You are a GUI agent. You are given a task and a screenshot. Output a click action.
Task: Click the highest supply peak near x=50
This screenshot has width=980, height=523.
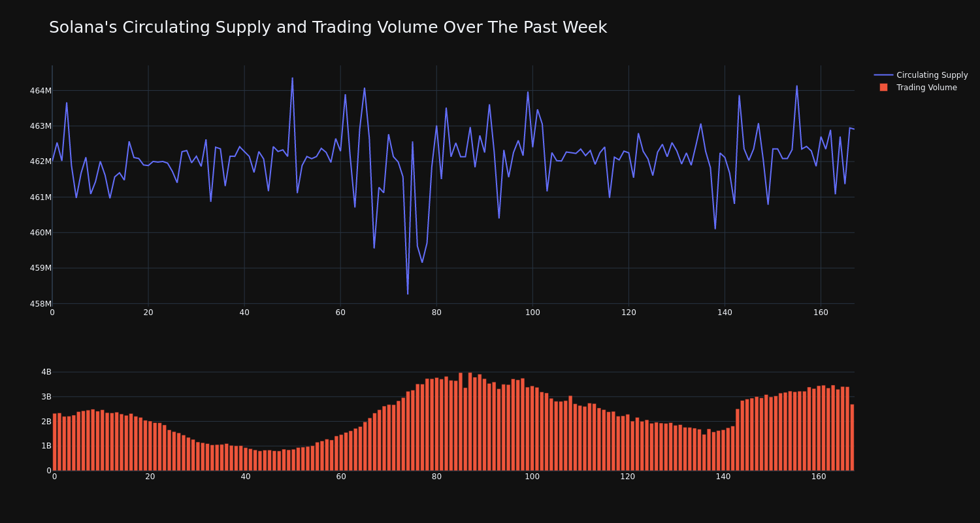pos(292,78)
